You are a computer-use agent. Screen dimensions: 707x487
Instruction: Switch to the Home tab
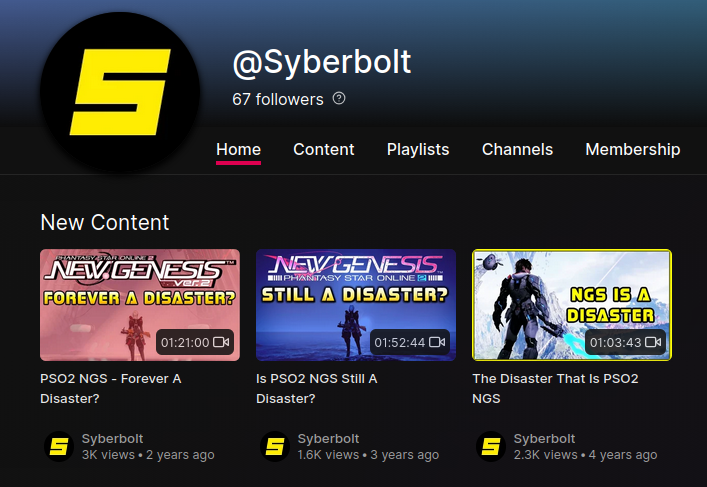239,149
